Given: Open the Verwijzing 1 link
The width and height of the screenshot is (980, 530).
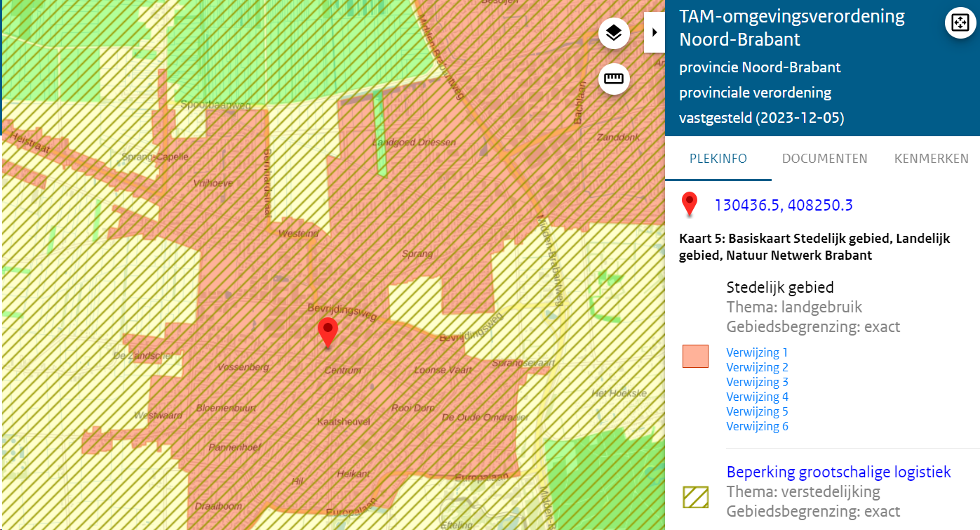Looking at the screenshot, I should tap(758, 352).
